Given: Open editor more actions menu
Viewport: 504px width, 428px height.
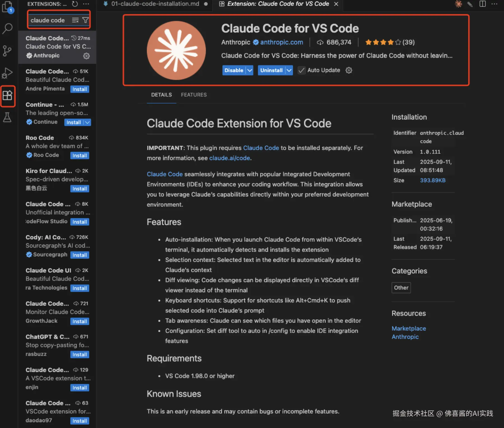Looking at the screenshot, I should click(494, 4).
